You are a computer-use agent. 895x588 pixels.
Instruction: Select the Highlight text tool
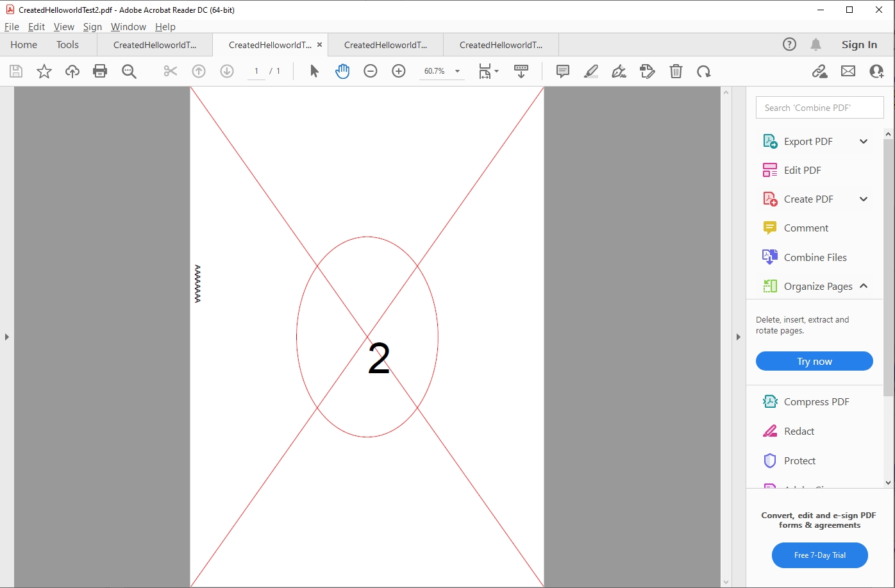[591, 71]
